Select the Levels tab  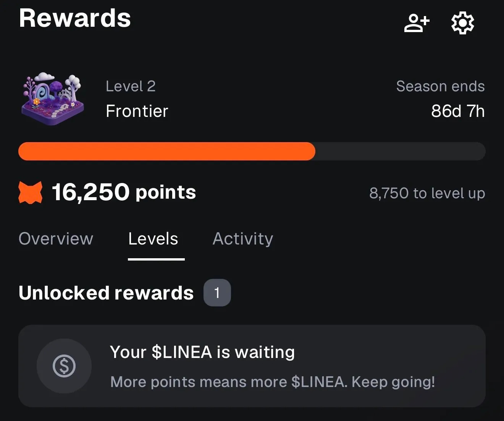(153, 239)
